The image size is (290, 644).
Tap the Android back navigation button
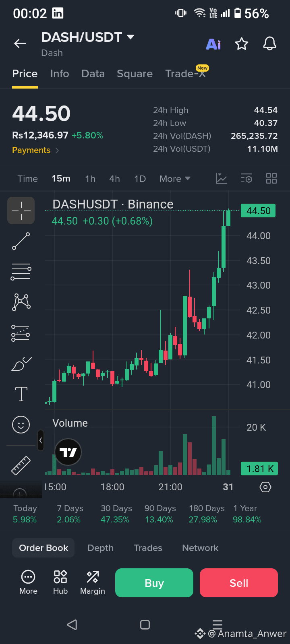click(72, 625)
